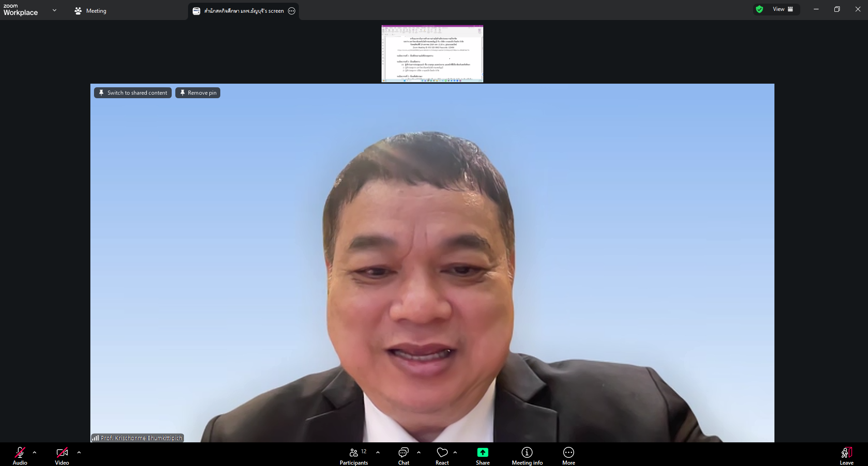This screenshot has height=466, width=868.
Task: Start screen Share
Action: coord(482,455)
